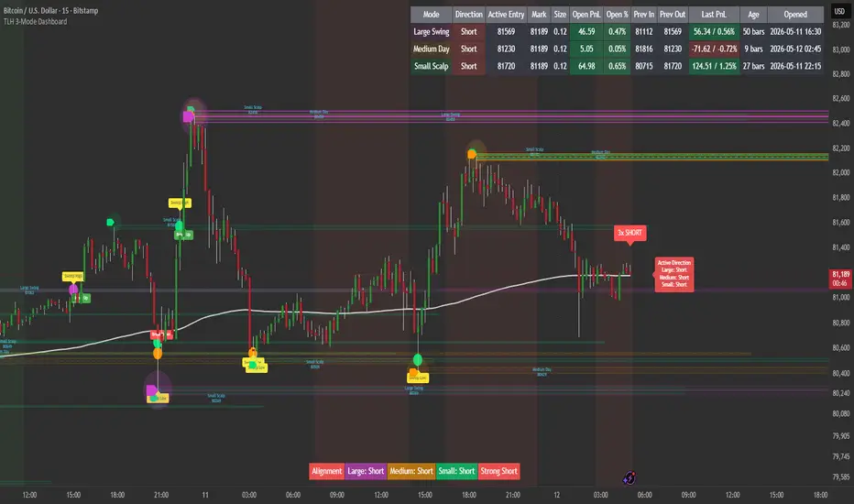This screenshot has height=504, width=854.
Task: Click Opened date 2026-05-12 02:45
Action: coord(795,49)
